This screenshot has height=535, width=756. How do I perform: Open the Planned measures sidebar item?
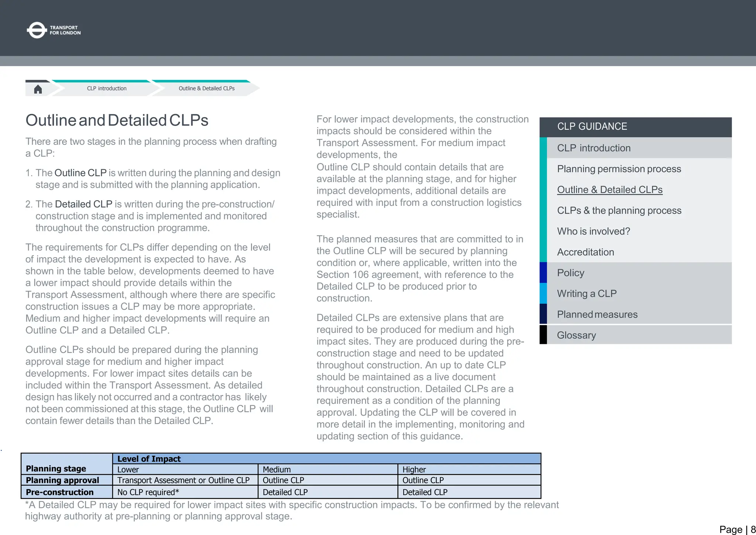pyautogui.click(x=597, y=314)
